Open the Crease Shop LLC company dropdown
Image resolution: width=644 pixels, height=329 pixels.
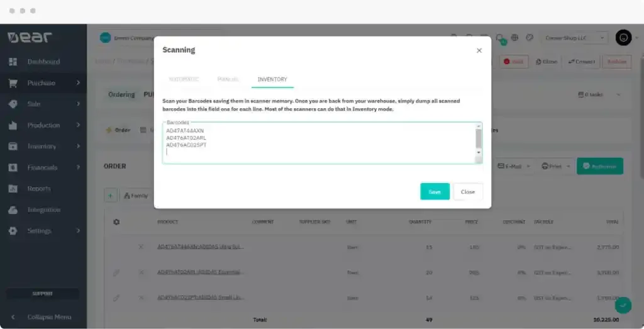(x=575, y=38)
